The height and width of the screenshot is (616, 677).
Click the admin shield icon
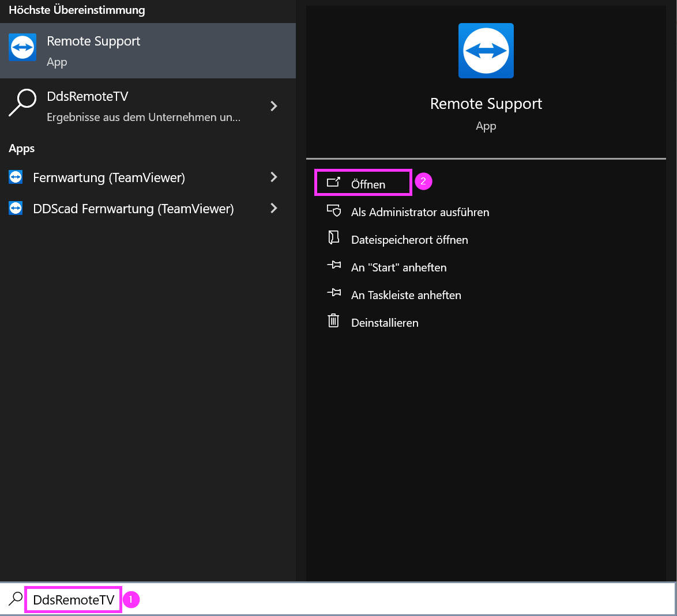coord(334,210)
